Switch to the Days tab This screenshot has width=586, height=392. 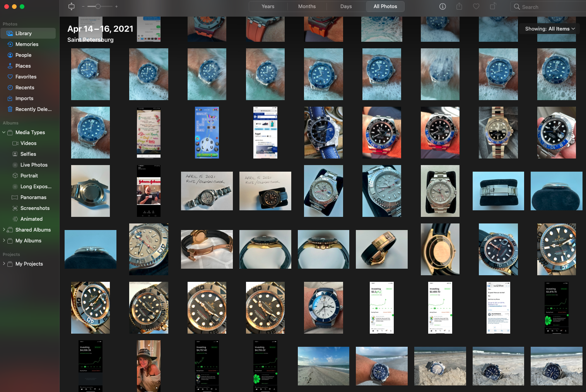346,7
